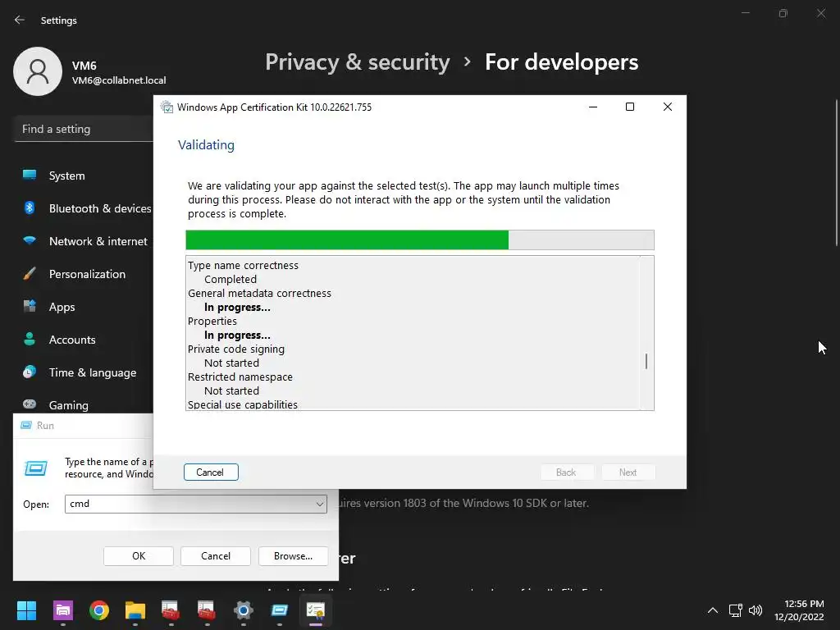The height and width of the screenshot is (630, 840).
Task: Go back using the Settings back arrow
Action: [20, 20]
